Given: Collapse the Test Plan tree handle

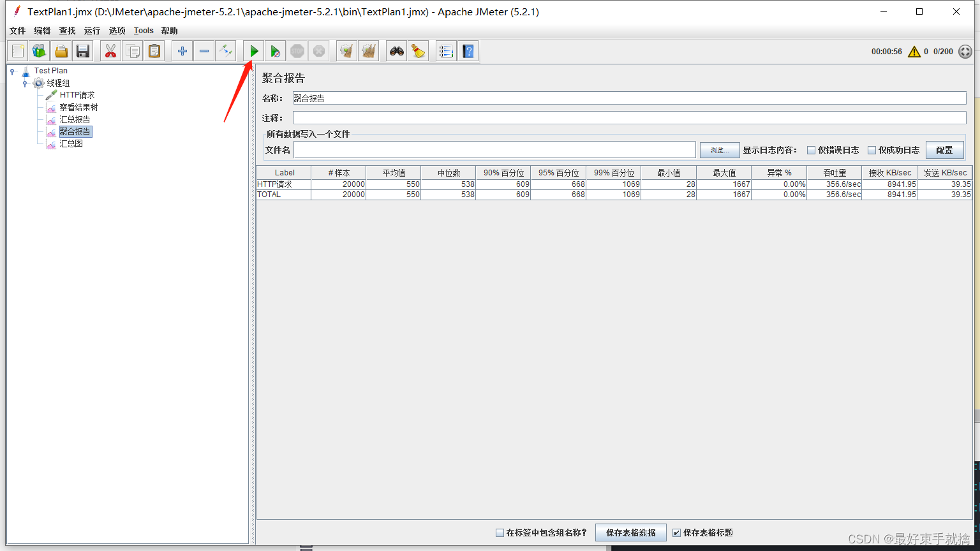Looking at the screenshot, I should [12, 71].
